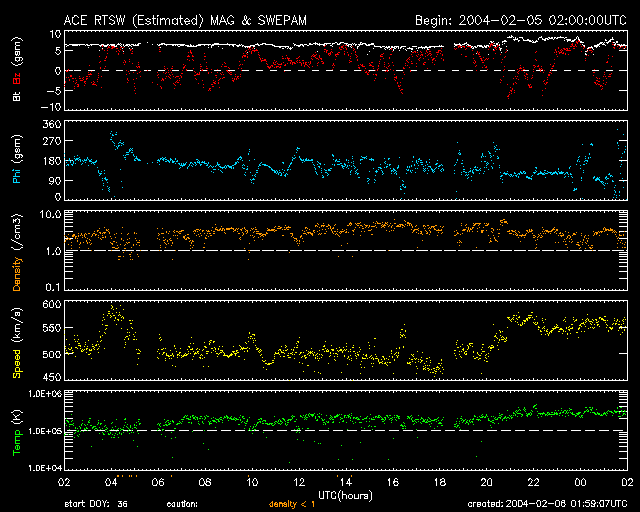
Task: Click tick value "5" on the Bt Bz axis
Action: point(58,51)
